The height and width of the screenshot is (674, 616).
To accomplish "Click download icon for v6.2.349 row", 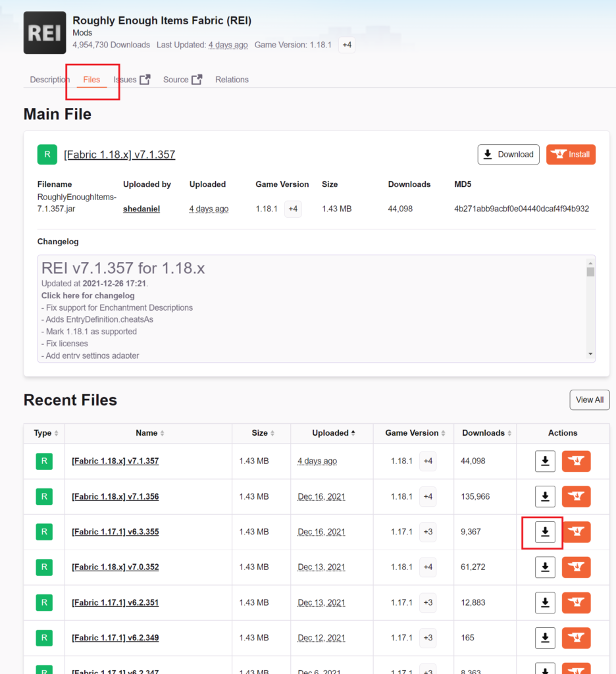I will 545,638.
